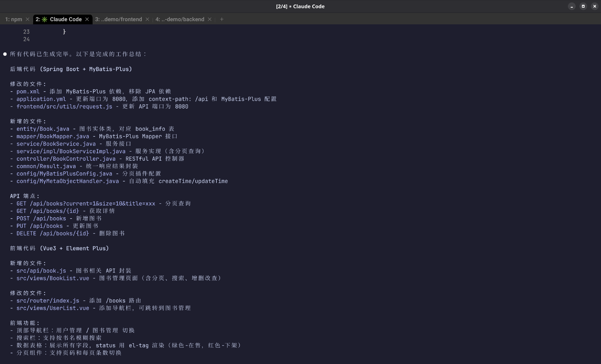Click the src/router/index.js file path
601x364 pixels.
[x=48, y=301]
